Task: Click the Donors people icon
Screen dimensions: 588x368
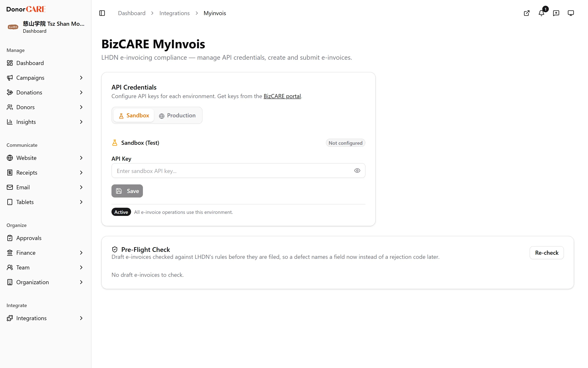Action: 10,107
